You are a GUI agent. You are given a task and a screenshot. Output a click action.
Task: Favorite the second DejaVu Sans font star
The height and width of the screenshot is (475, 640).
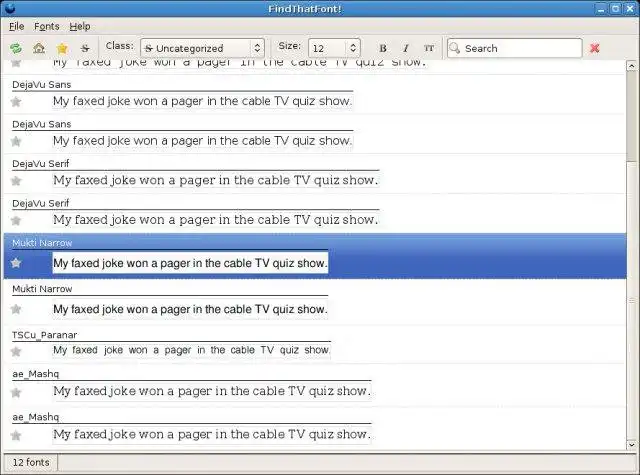tap(16, 141)
